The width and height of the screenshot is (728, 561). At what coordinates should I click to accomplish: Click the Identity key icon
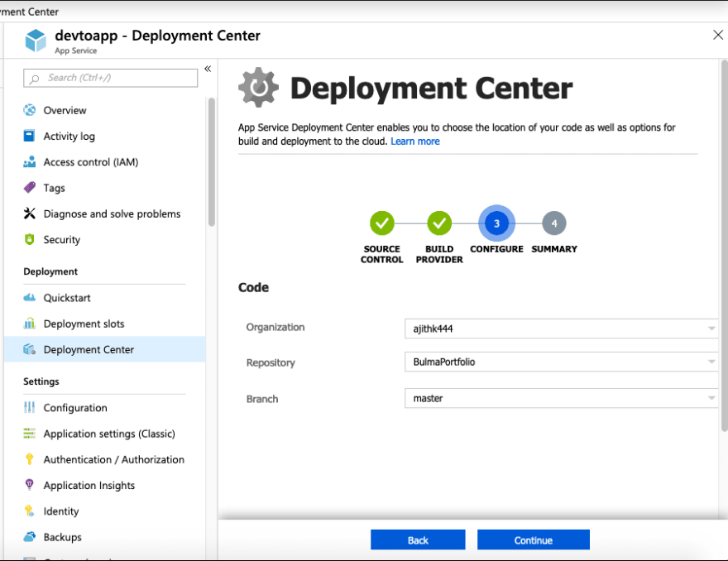(x=29, y=511)
